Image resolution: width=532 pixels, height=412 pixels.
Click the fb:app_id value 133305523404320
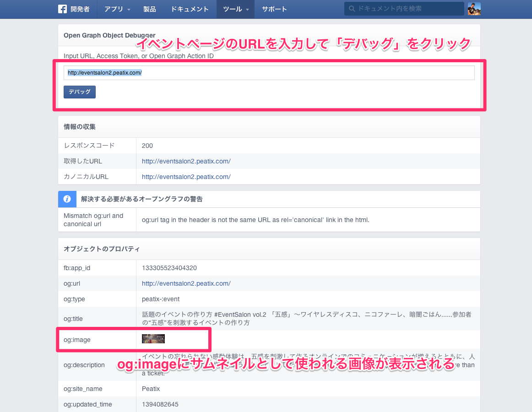[169, 268]
